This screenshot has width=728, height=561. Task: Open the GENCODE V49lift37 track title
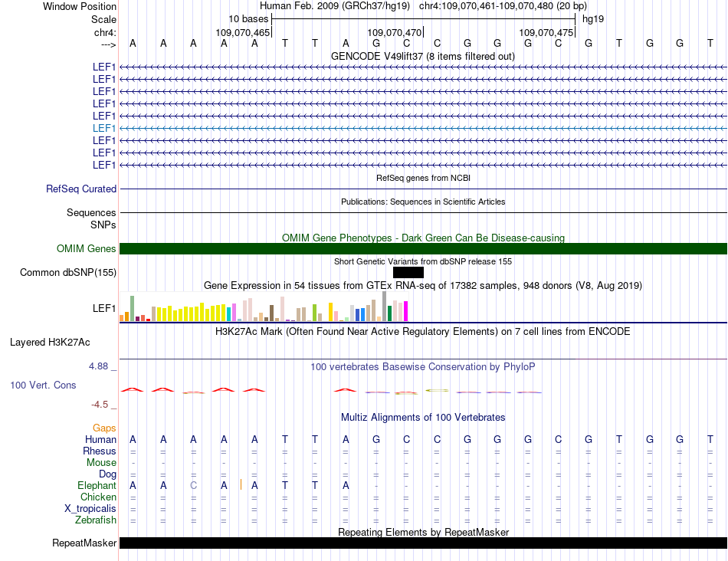click(x=423, y=56)
